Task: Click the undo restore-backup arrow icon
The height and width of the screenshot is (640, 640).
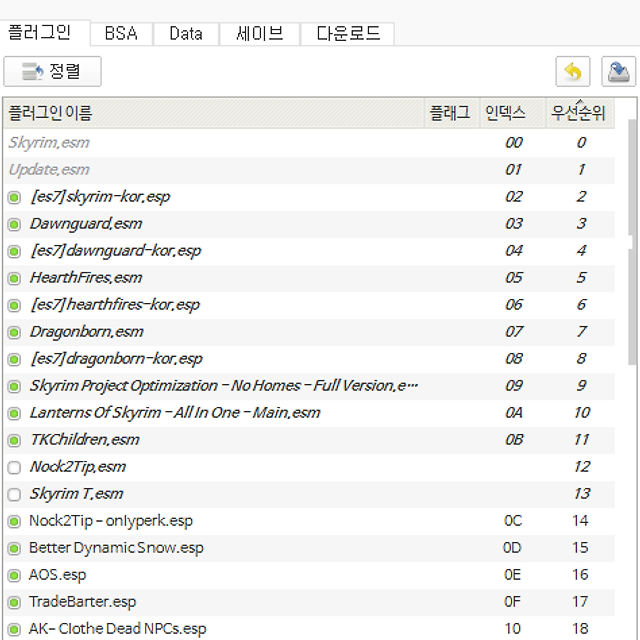Action: [x=573, y=72]
